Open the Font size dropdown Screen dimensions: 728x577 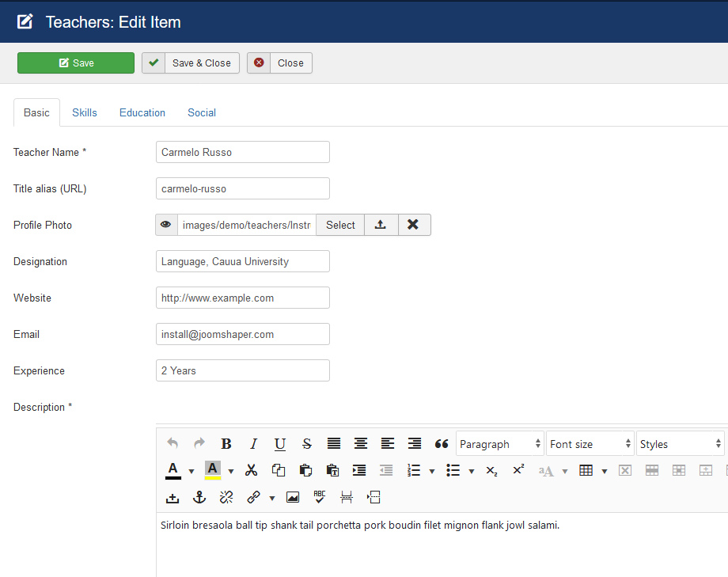[590, 444]
